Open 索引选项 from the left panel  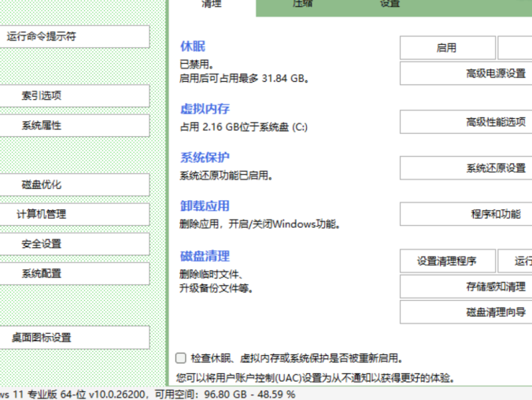tap(74, 96)
